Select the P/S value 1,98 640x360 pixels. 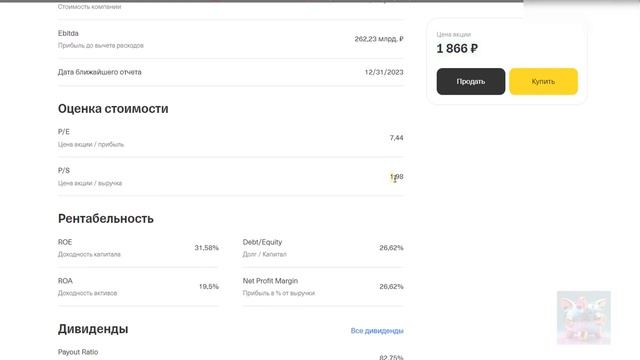[x=396, y=177]
